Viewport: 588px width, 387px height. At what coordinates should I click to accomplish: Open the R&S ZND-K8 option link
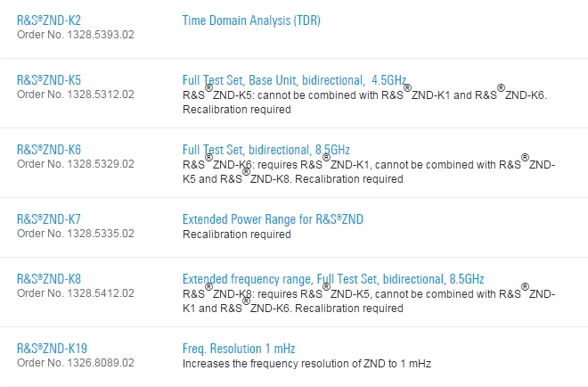click(48, 279)
